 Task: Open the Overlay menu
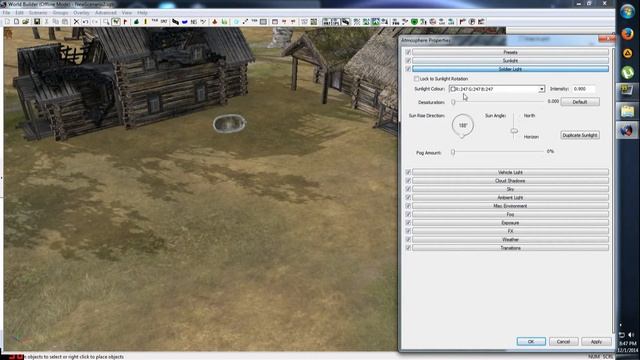[81, 13]
